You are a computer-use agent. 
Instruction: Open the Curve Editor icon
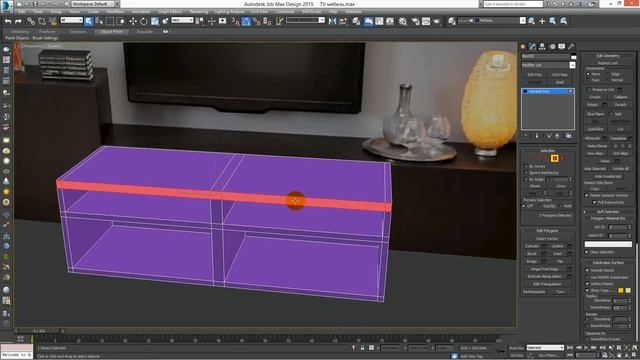(x=379, y=21)
